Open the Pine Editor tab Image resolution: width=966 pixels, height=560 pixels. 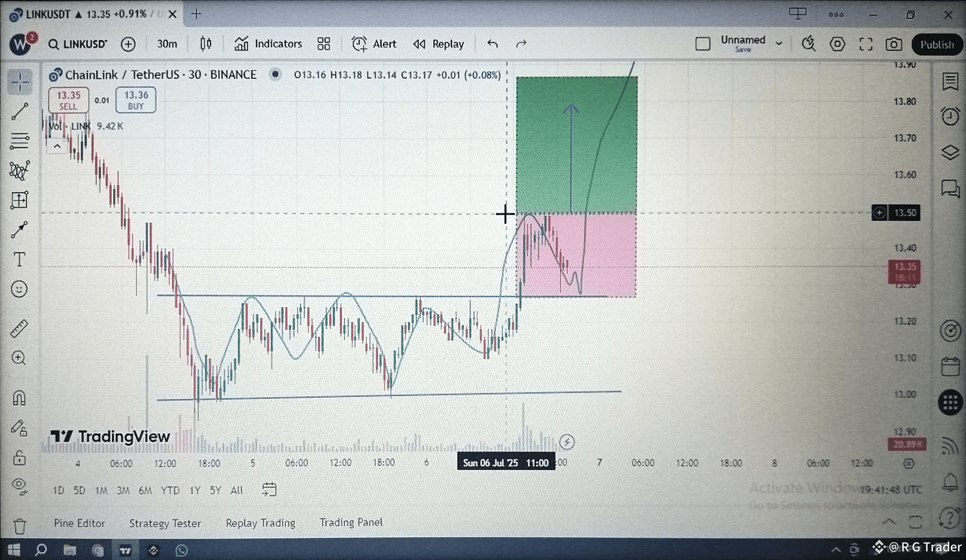click(x=79, y=523)
